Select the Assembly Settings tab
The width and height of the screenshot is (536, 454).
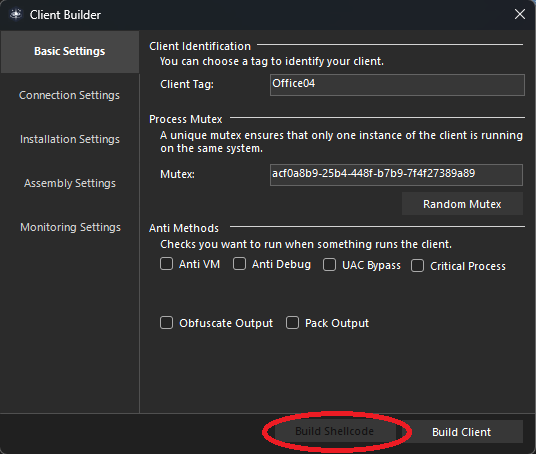coord(70,183)
